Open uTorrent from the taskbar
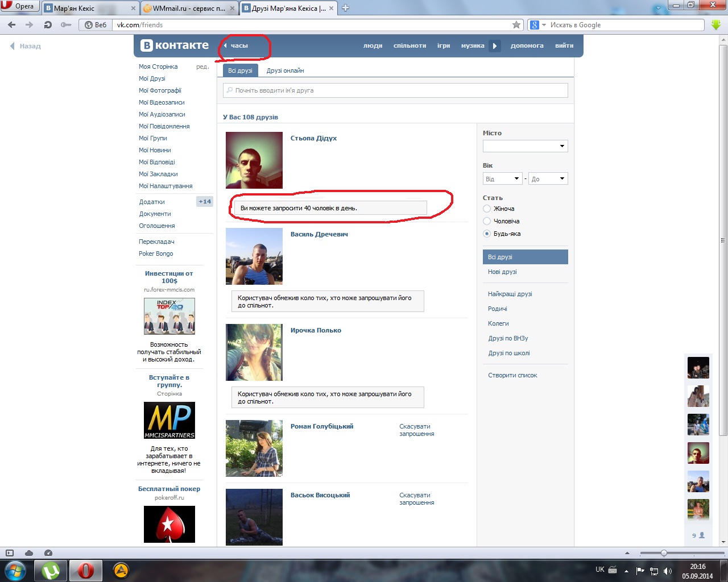The height and width of the screenshot is (582, 728). pyautogui.click(x=51, y=570)
